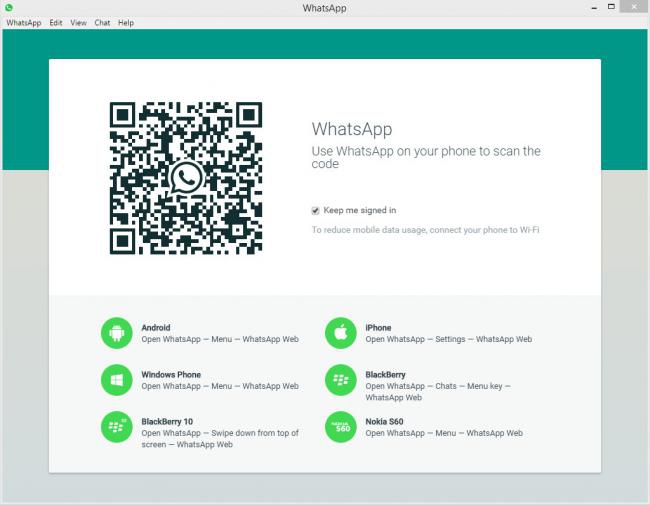Click the large WhatsApp heading beside QR code
650x505 pixels.
pos(352,129)
